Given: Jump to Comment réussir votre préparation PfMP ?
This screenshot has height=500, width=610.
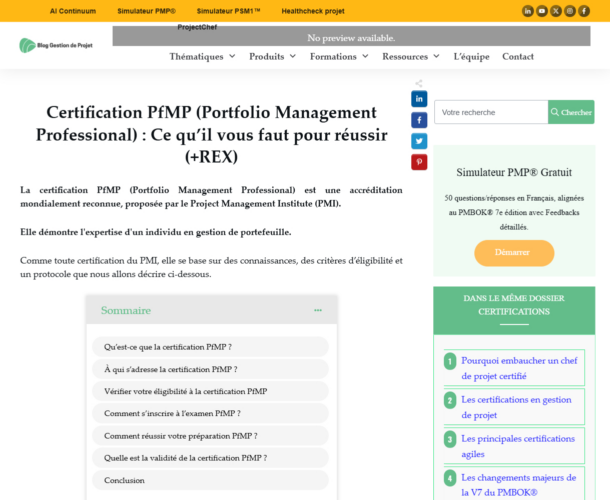Looking at the screenshot, I should [210, 436].
